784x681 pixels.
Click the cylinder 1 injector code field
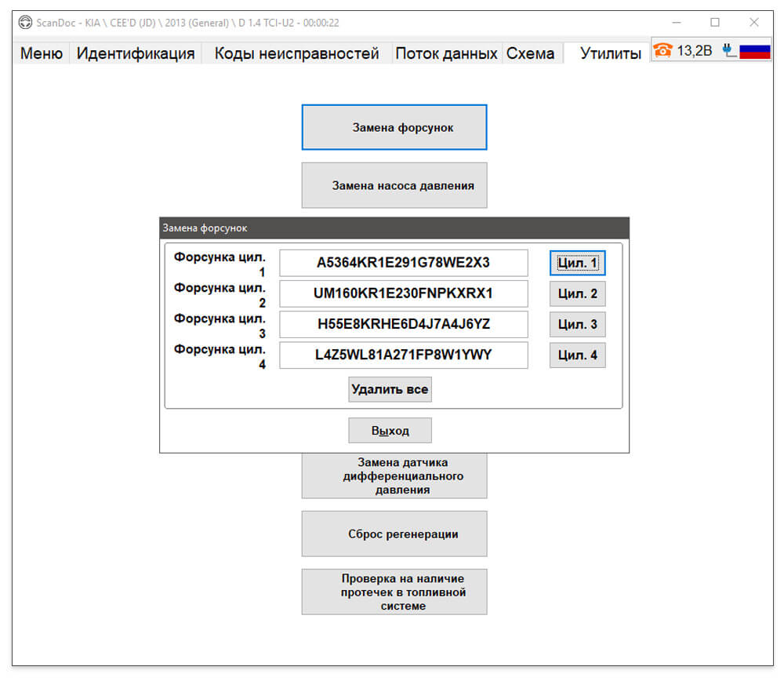tap(404, 263)
